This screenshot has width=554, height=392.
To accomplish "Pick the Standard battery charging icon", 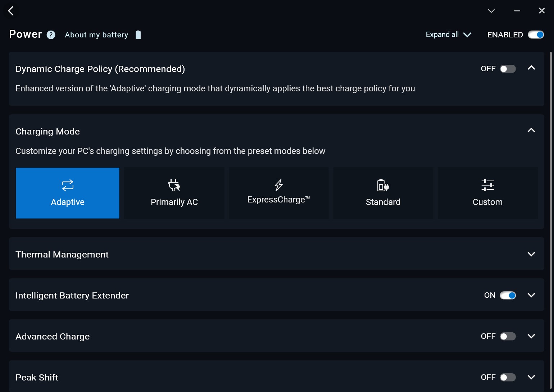I will click(383, 185).
